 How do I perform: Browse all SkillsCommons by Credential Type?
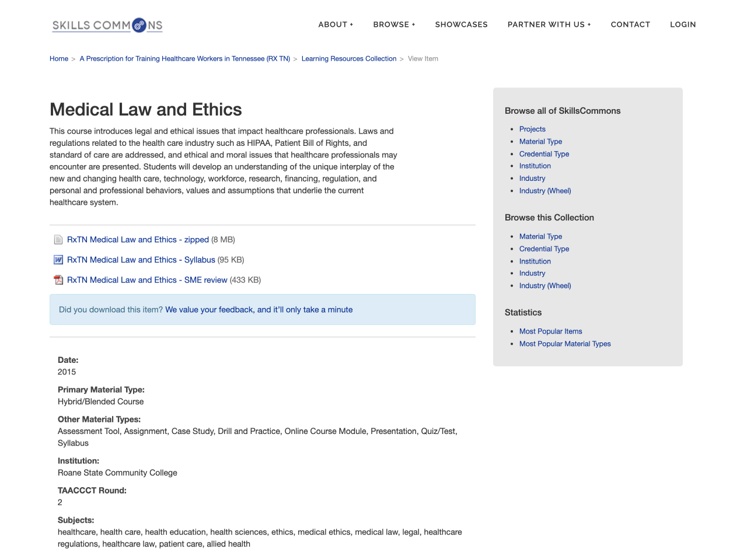pos(544,154)
